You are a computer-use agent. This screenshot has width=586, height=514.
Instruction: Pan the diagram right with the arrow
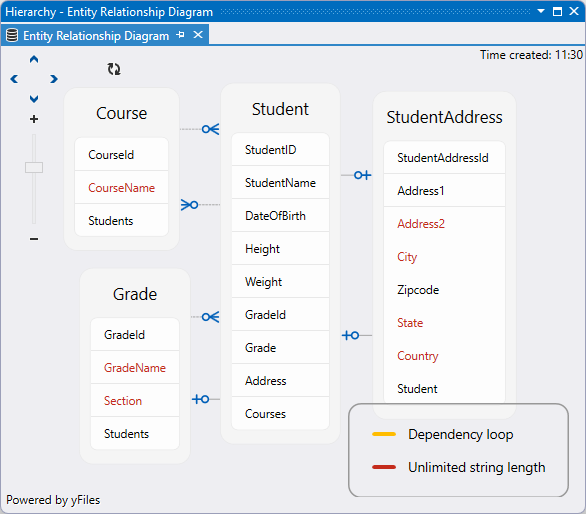(x=54, y=79)
